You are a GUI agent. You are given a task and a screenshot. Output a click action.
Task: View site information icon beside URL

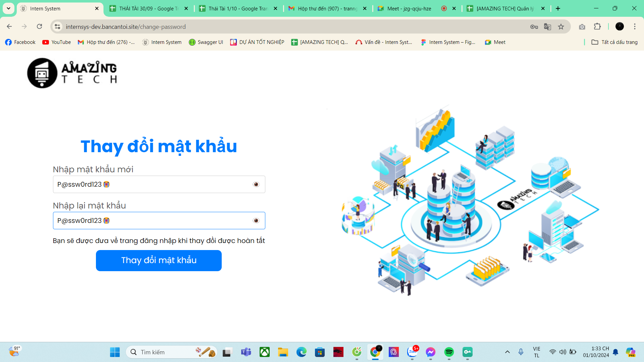(x=58, y=27)
